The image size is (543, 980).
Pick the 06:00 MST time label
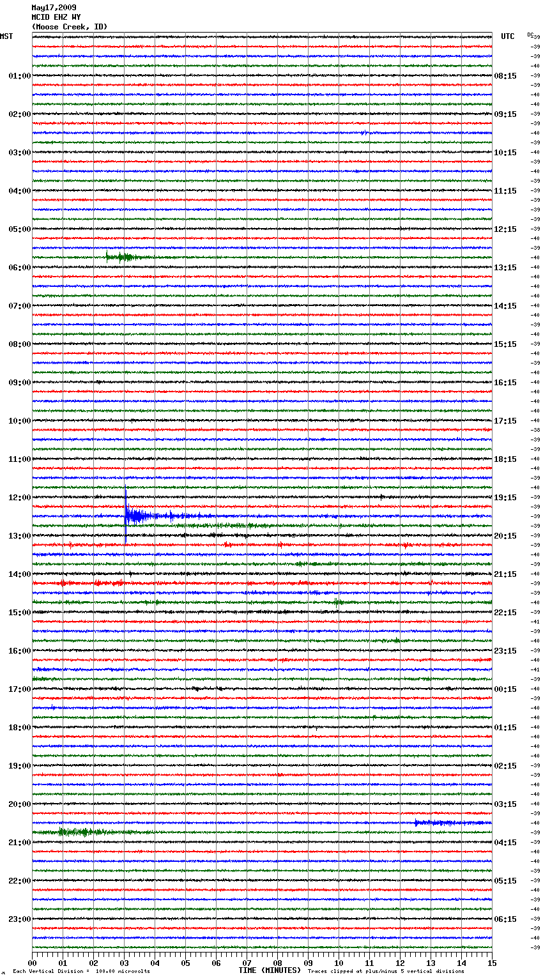(20, 268)
